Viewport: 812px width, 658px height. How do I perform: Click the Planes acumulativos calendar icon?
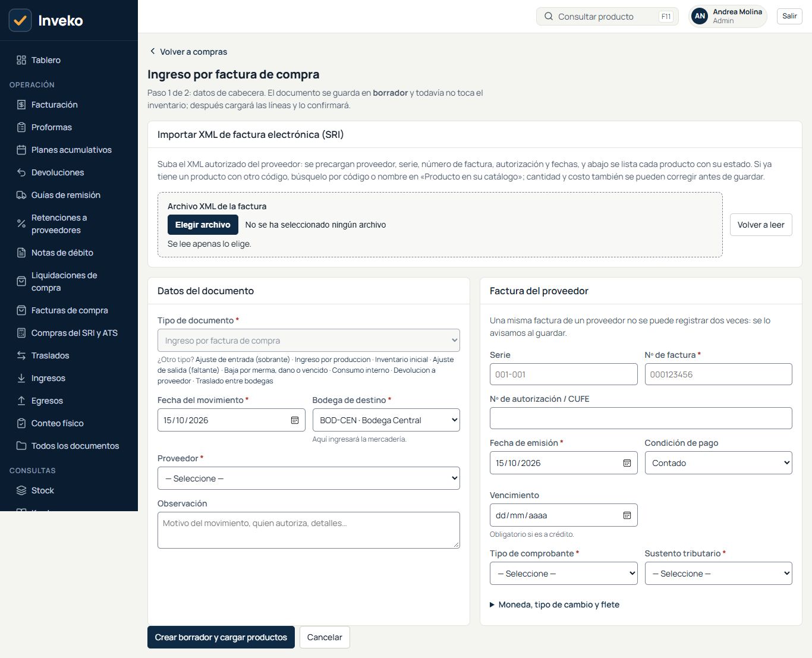[x=21, y=150]
